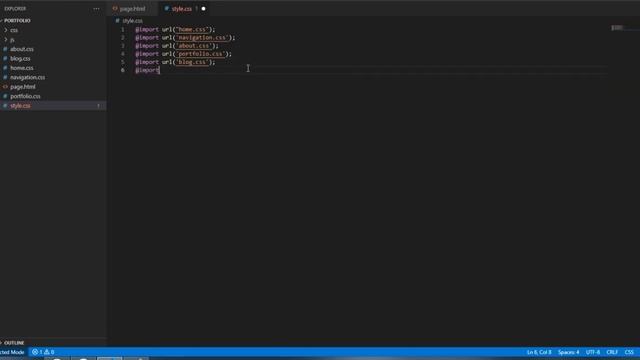Click line number 6 in the gutter

click(x=122, y=70)
